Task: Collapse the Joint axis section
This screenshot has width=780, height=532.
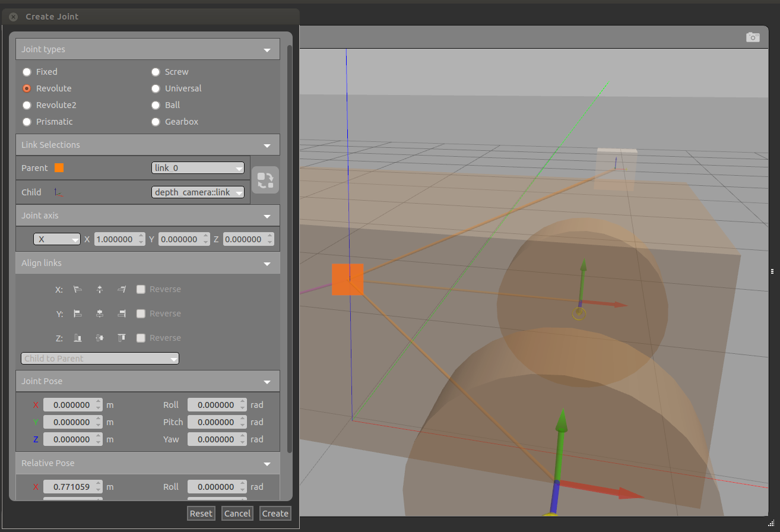Action: [148, 216]
